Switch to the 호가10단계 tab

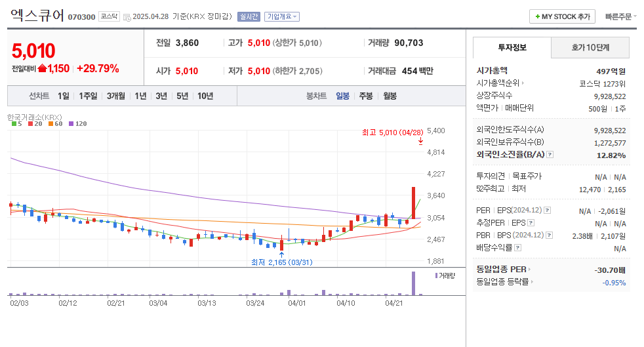tap(590, 48)
